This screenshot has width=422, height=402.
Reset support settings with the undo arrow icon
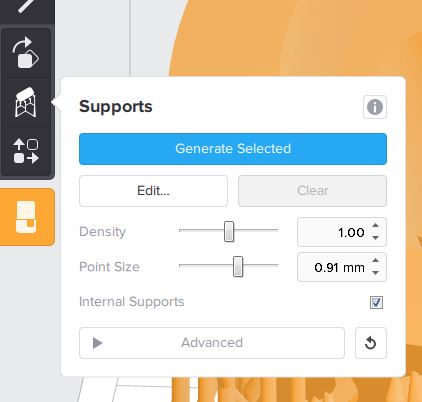coord(371,343)
